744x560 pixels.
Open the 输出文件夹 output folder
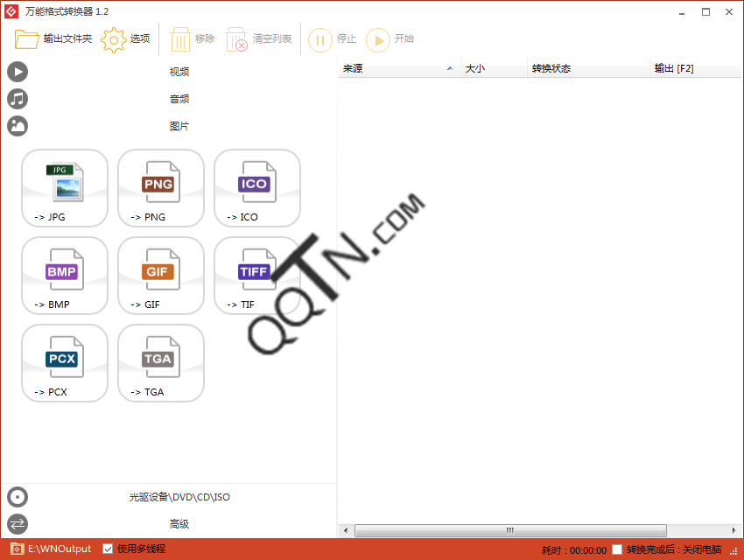(x=53, y=39)
